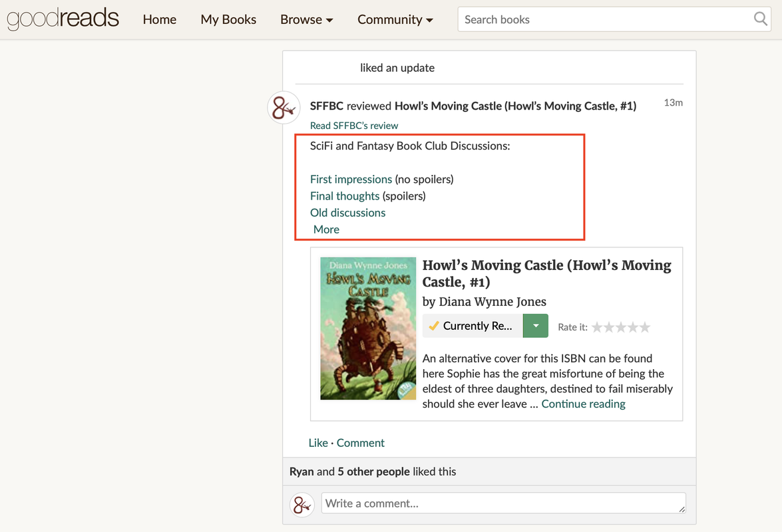The width and height of the screenshot is (782, 532).
Task: Rate the book with the star rating
Action: [x=621, y=327]
